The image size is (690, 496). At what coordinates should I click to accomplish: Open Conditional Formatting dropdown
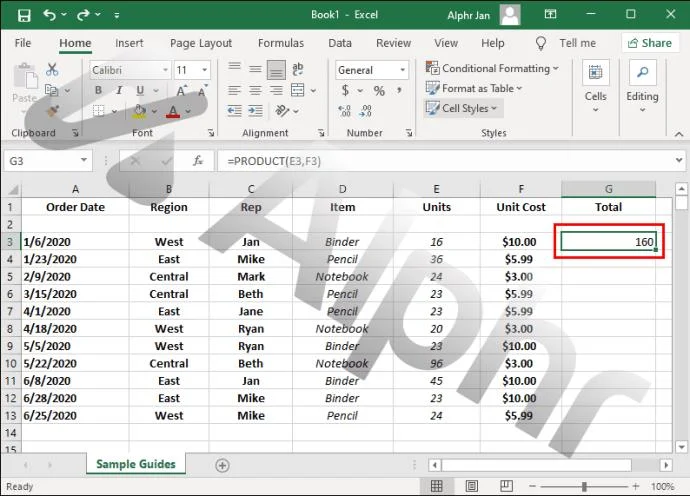[x=492, y=68]
